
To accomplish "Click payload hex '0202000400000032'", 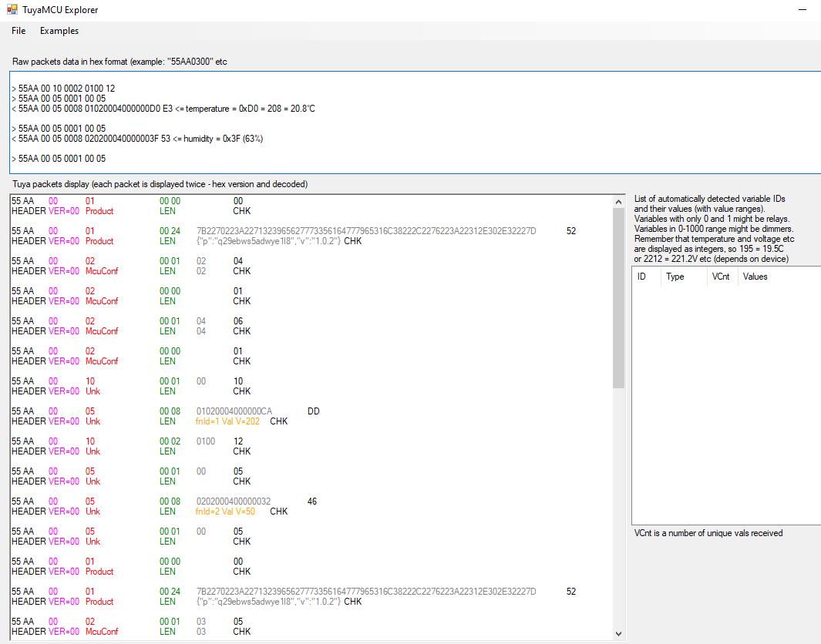I will [234, 501].
